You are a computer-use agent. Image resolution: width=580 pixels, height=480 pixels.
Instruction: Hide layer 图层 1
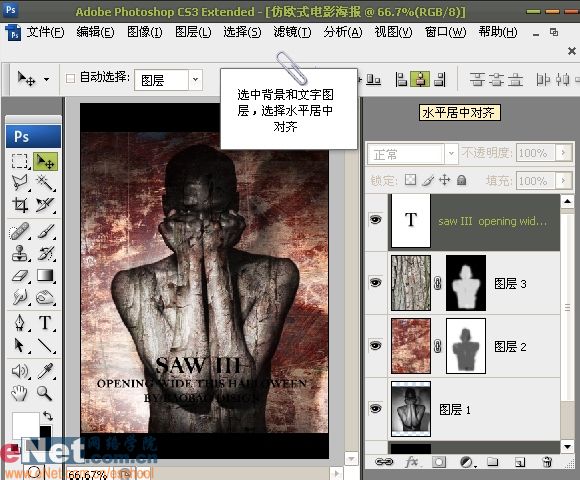pos(375,409)
